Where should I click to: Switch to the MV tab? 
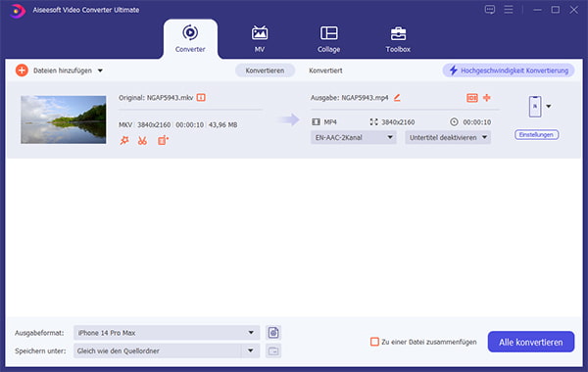[260, 39]
